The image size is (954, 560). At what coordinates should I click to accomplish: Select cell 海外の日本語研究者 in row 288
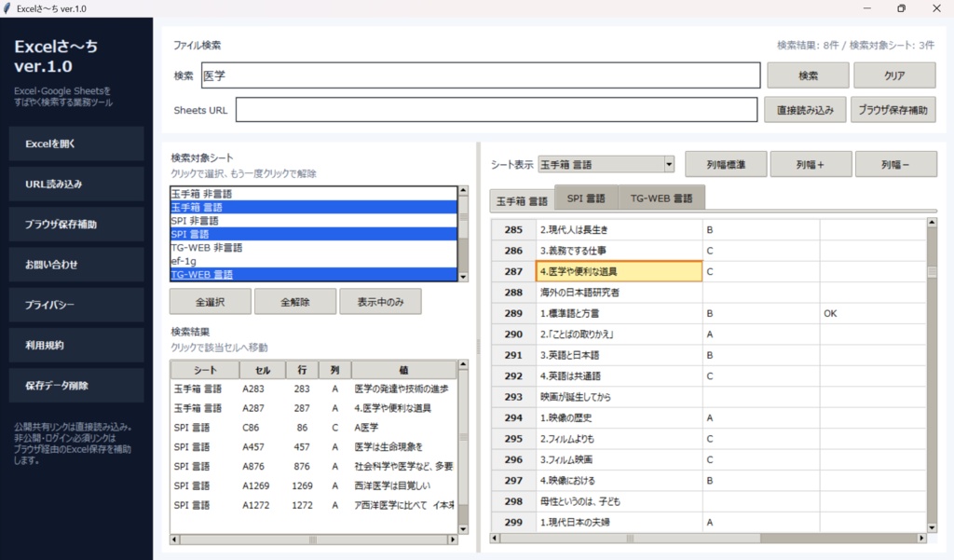click(x=619, y=293)
